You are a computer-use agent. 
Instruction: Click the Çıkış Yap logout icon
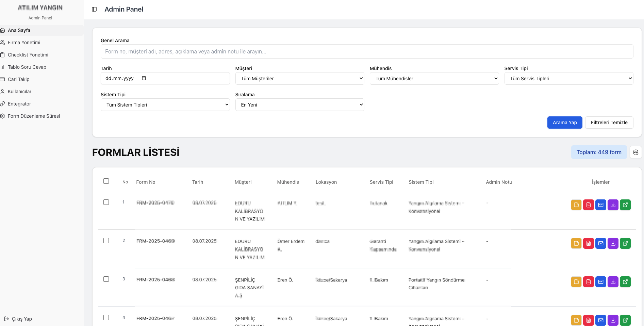point(6,319)
